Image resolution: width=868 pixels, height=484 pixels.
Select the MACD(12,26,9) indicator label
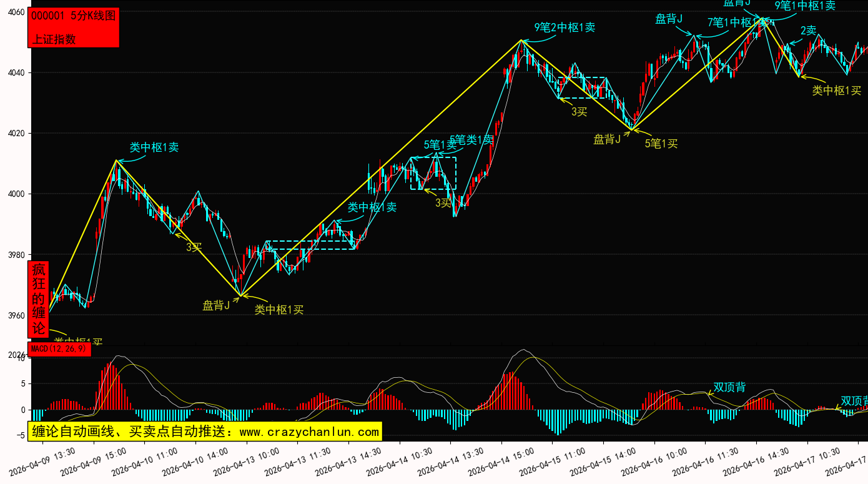click(59, 349)
